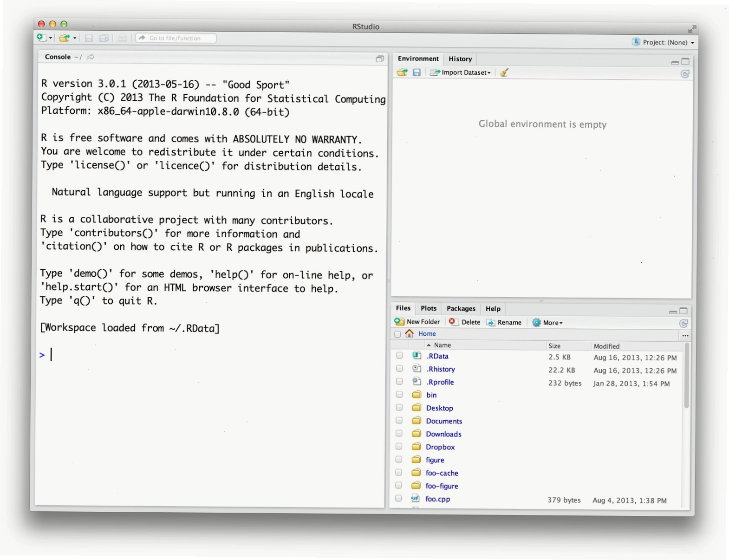Click the foo.cpp C++ file icon
Viewport: 729px width, 560px height.
click(415, 498)
